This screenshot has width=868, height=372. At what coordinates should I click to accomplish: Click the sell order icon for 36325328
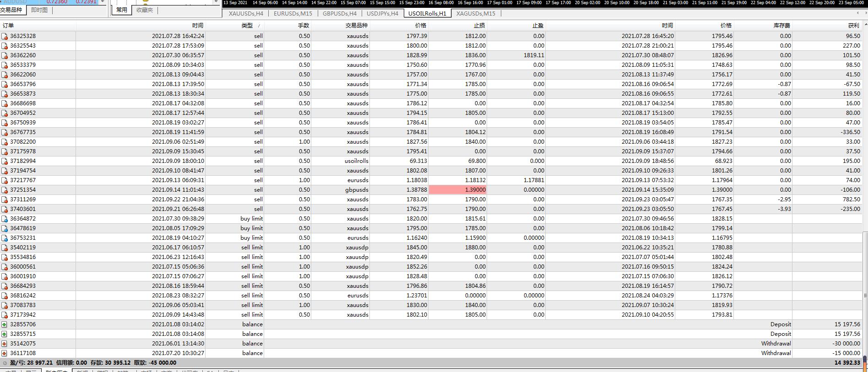click(x=5, y=36)
